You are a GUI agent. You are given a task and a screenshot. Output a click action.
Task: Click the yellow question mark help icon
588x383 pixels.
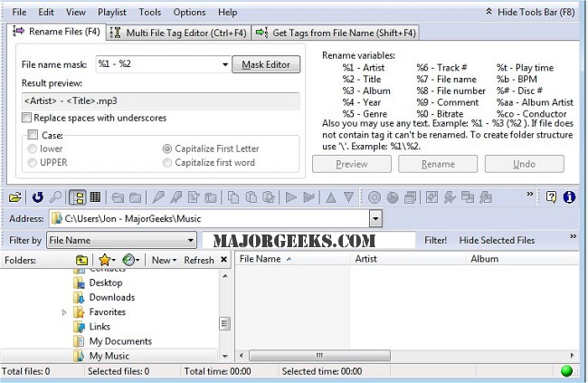click(x=551, y=197)
